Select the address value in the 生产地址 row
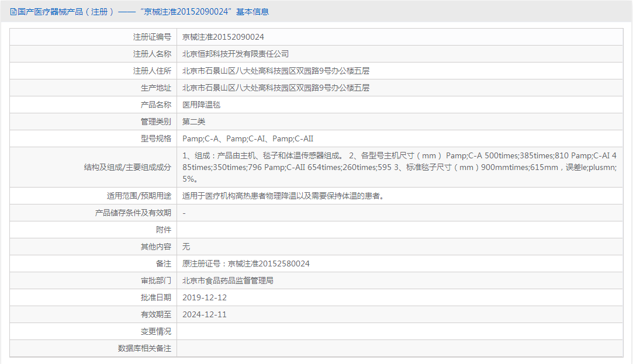This screenshot has width=633, height=364. 276,88
